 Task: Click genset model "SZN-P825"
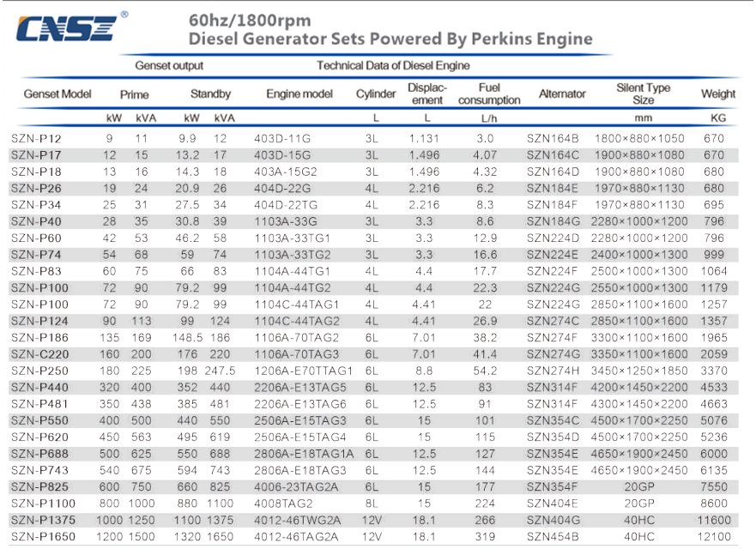click(x=39, y=487)
